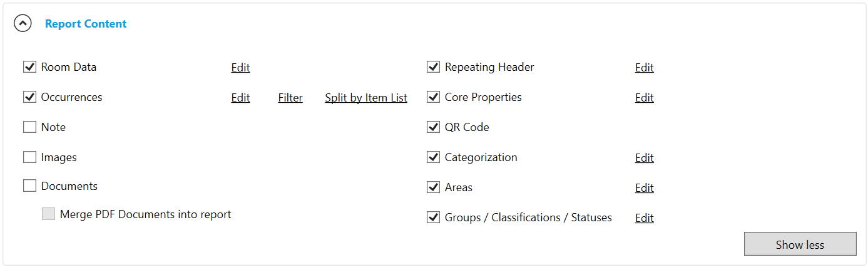The height and width of the screenshot is (267, 868).
Task: Click the Report Content section title
Action: coord(86,24)
